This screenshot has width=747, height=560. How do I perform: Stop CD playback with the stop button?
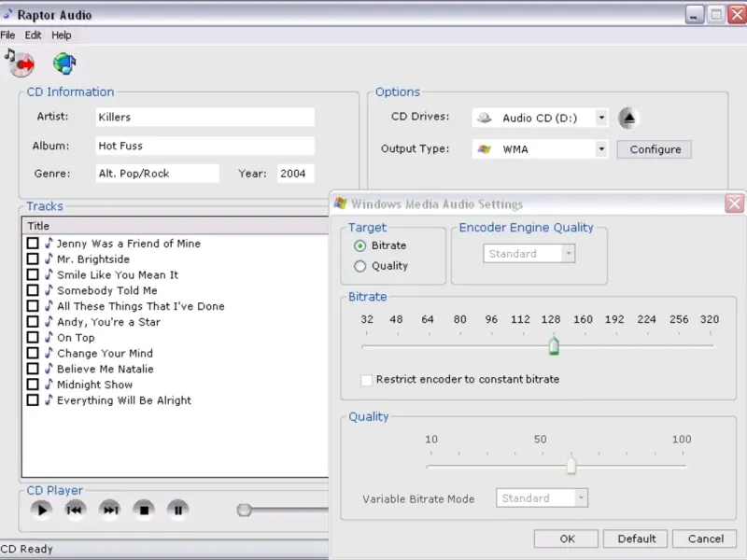[x=144, y=510]
